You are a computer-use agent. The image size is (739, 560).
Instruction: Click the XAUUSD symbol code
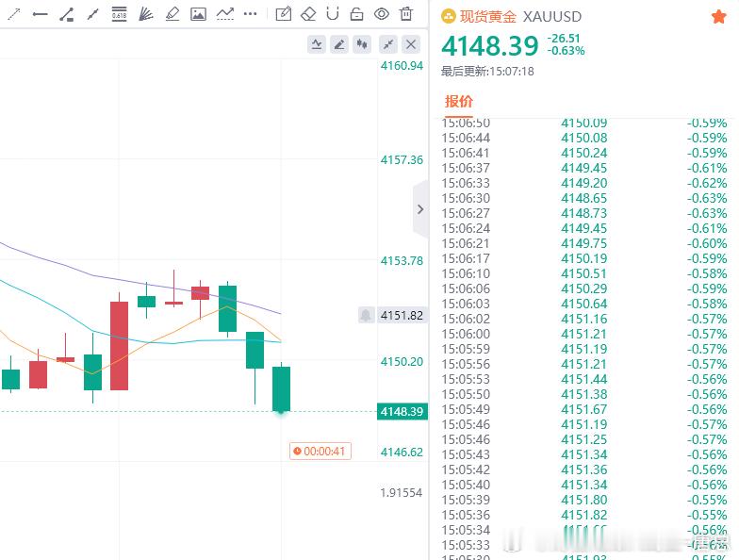(552, 17)
